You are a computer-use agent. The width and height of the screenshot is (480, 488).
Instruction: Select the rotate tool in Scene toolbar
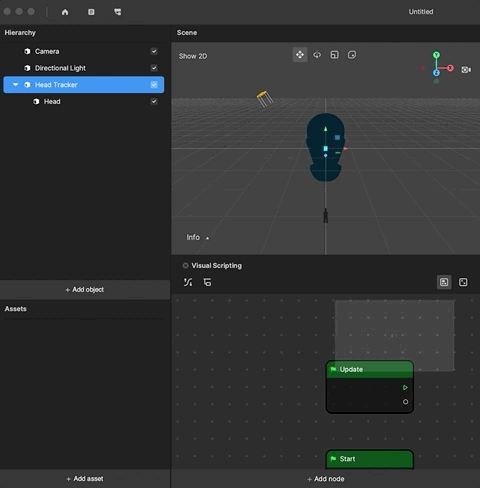[317, 55]
